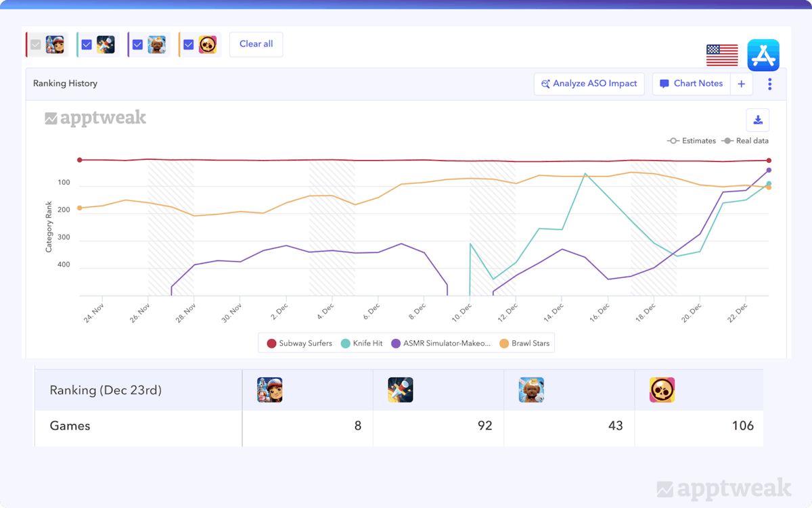Uncheck the Knife Hit app checkbox

(x=87, y=45)
